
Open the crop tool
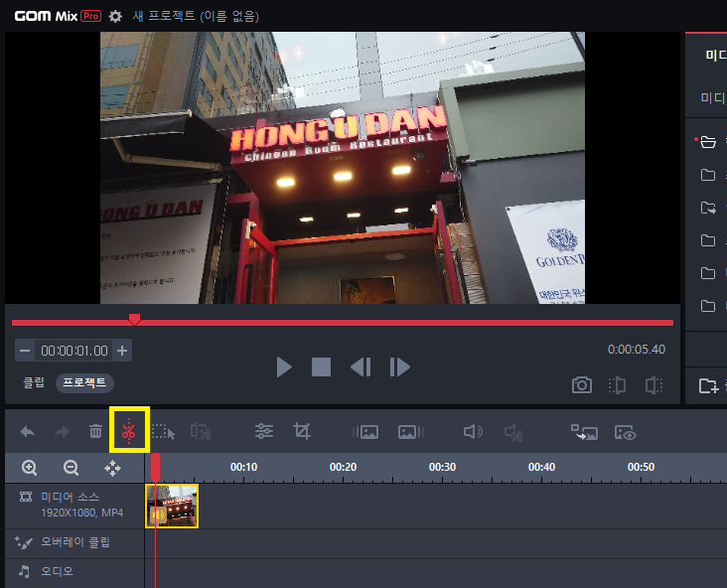click(x=302, y=431)
